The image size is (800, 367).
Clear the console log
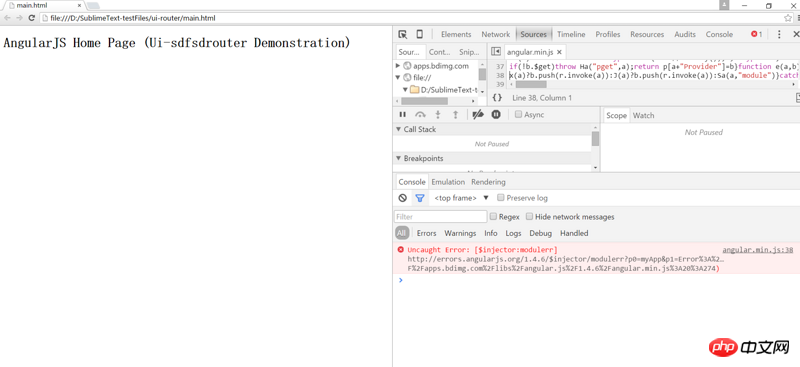403,198
